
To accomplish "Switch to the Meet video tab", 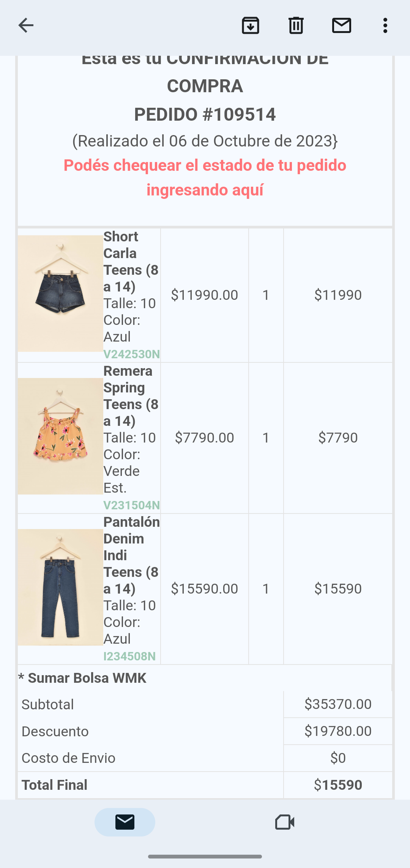I will 285,822.
